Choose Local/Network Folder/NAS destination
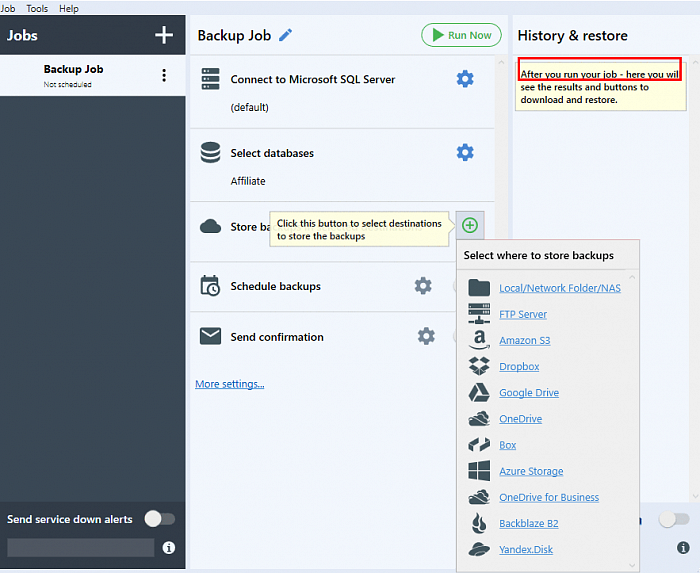700x573 pixels. click(560, 288)
